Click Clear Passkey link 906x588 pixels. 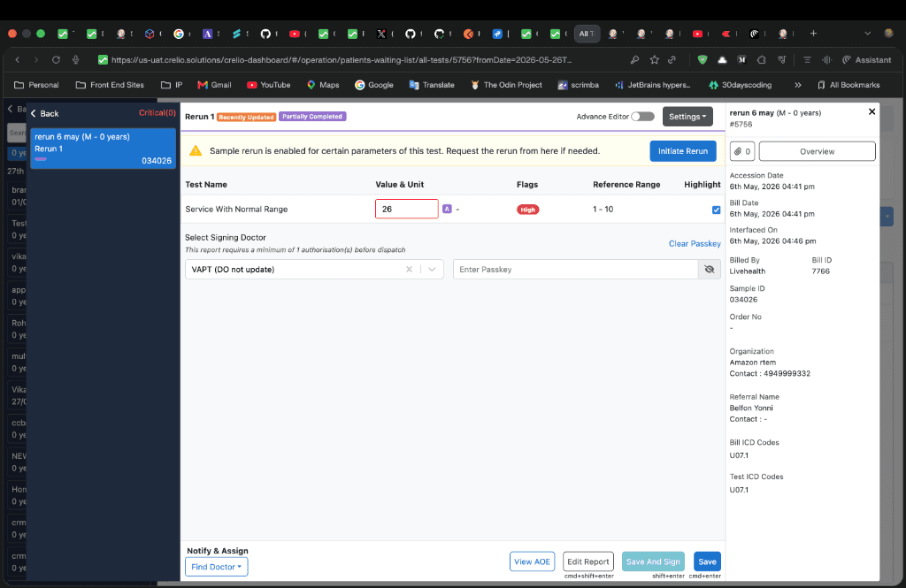(695, 244)
